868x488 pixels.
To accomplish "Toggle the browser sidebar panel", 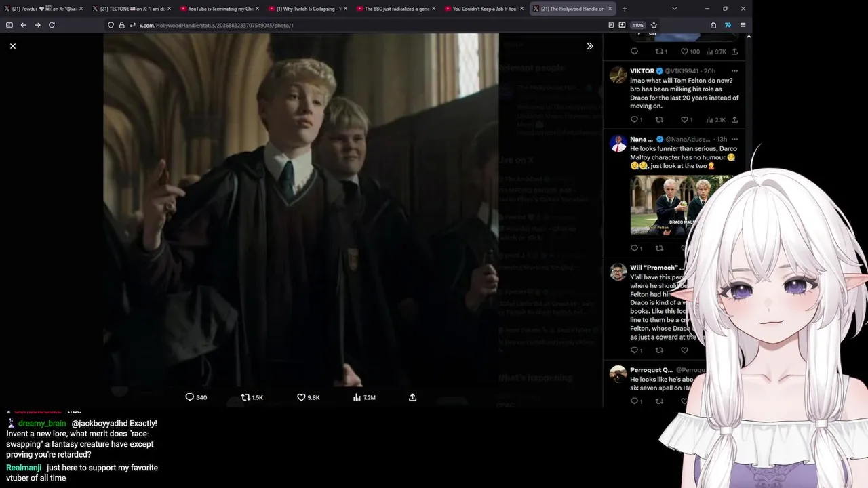I will [x=9, y=25].
